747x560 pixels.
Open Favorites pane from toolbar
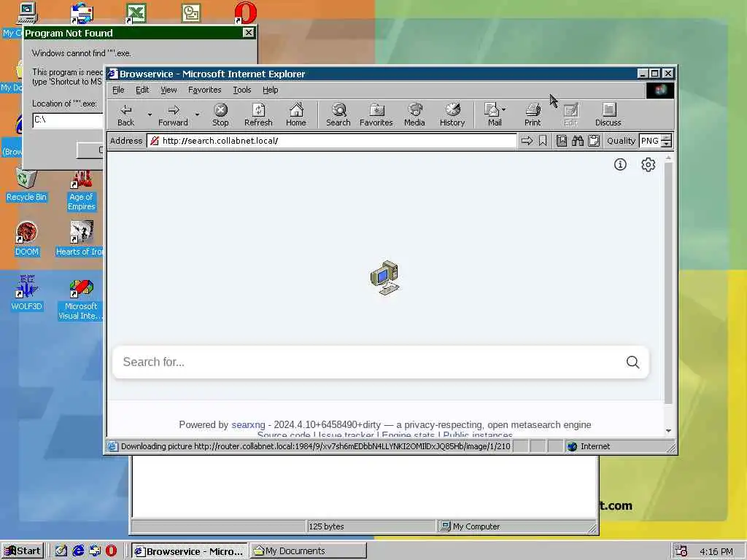(376, 114)
